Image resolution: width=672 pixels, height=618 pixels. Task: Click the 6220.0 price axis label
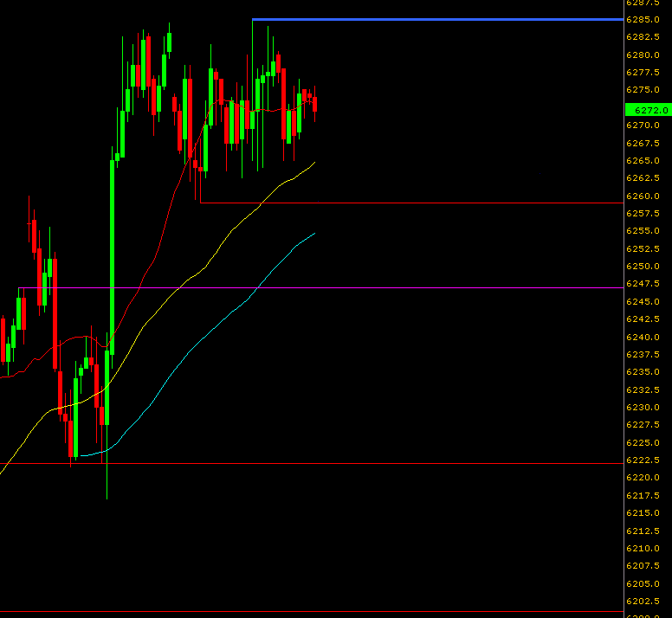point(643,478)
